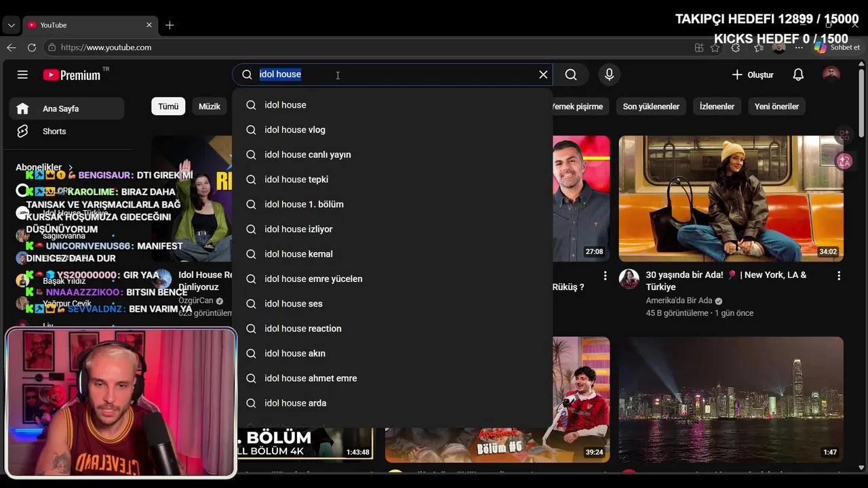Open the Edge profile picture
868x488 pixels.
click(779, 47)
